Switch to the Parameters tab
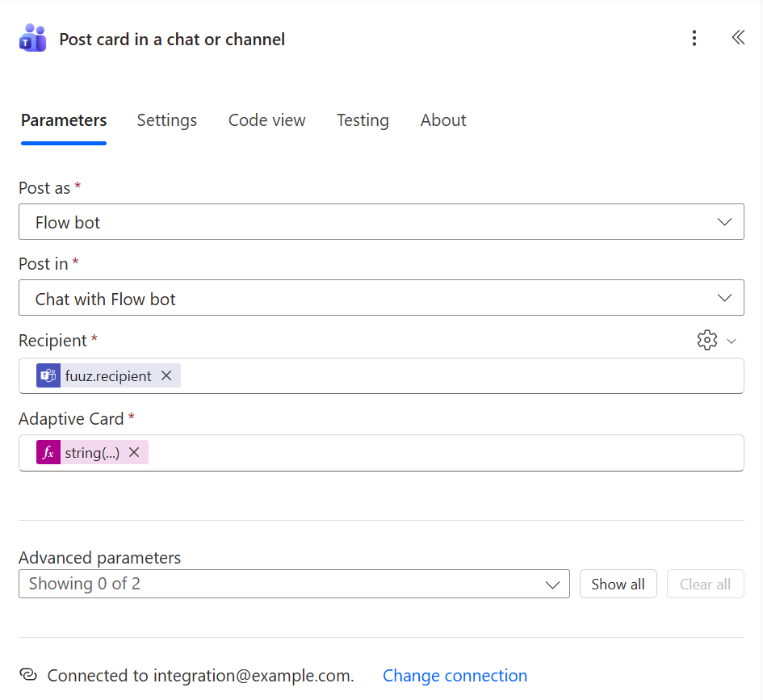Viewport: 763px width, 700px height. coord(64,120)
